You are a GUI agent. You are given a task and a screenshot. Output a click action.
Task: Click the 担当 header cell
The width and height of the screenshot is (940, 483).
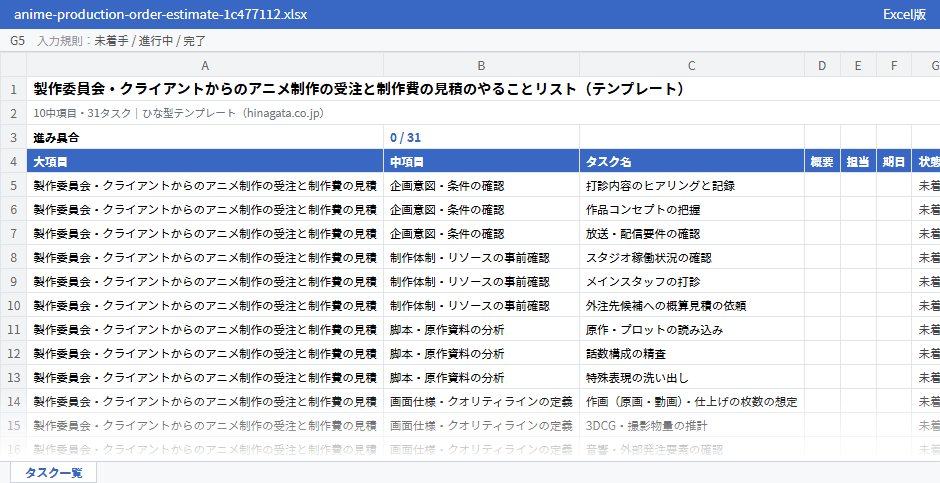(858, 161)
